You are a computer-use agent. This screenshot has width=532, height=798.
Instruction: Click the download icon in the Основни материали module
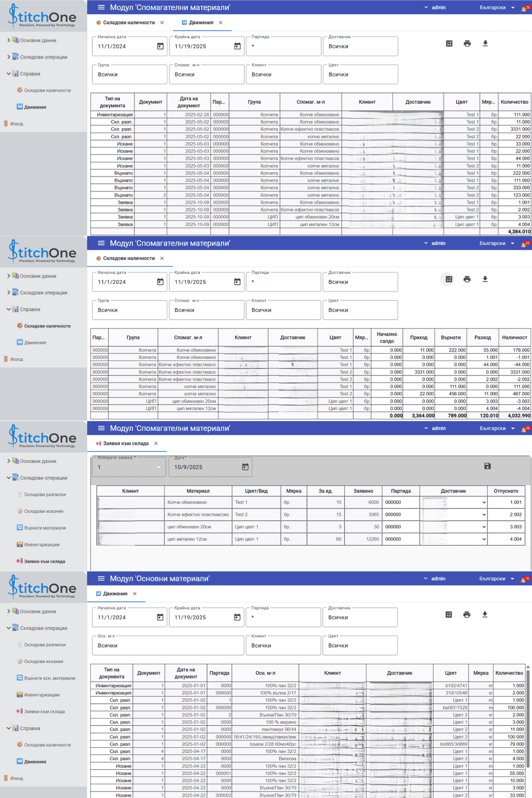tap(485, 614)
